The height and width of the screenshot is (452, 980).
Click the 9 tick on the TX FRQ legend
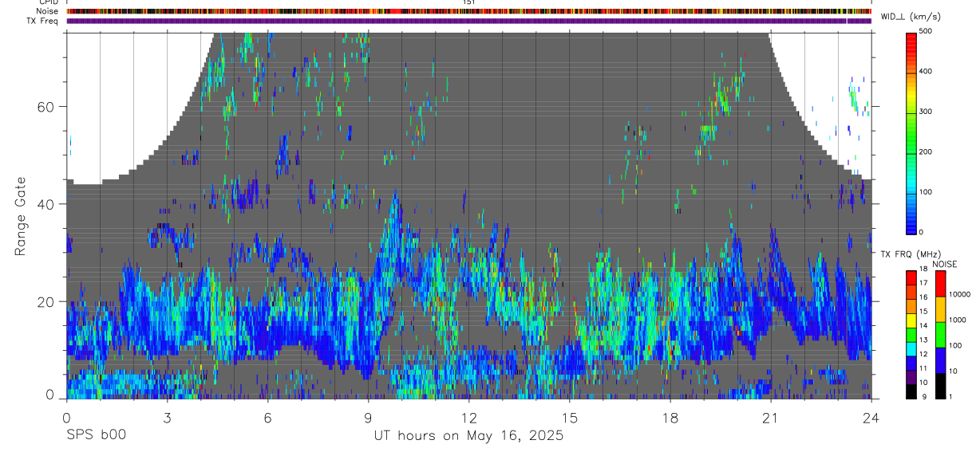(x=923, y=396)
